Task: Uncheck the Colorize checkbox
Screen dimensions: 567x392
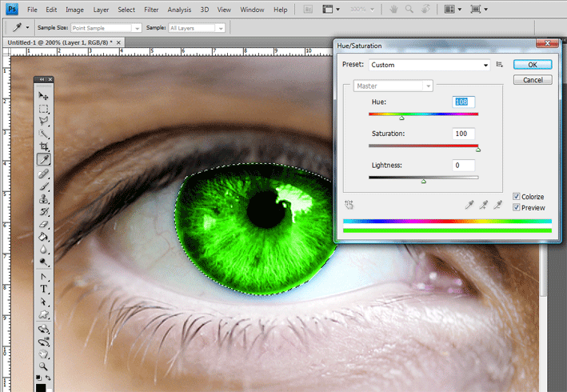Action: pos(517,196)
